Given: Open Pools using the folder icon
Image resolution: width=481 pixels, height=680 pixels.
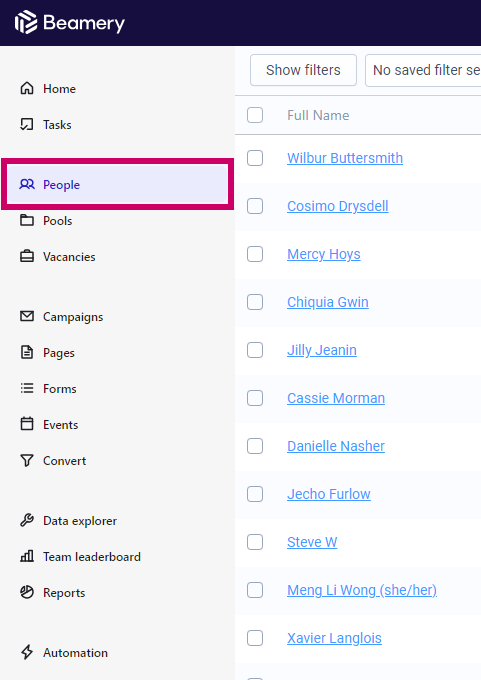Looking at the screenshot, I should click(27, 220).
